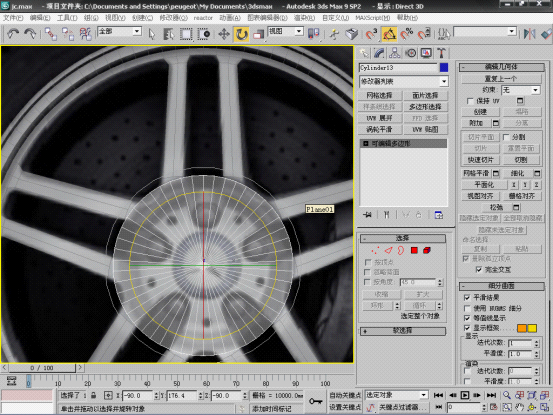Select the Vertex sub-object level icon
The width and height of the screenshot is (553, 415).
[375, 250]
